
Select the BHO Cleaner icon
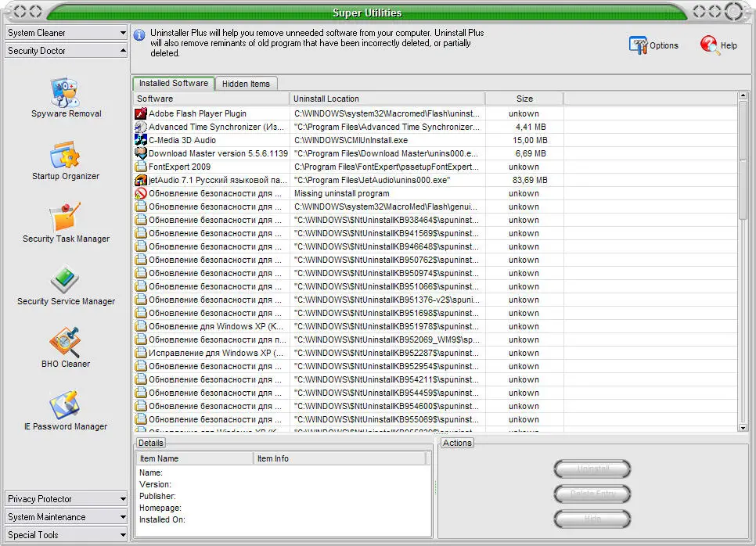[x=66, y=343]
